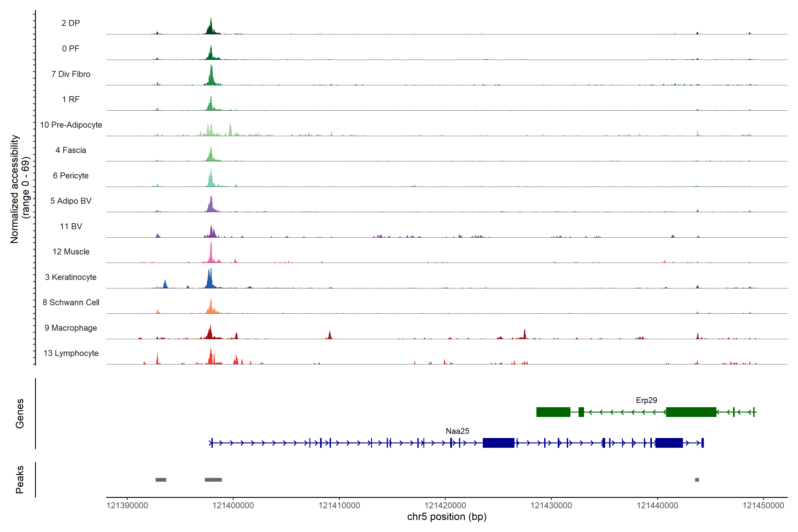Click the x-axis tick label 121430000

pos(551,506)
